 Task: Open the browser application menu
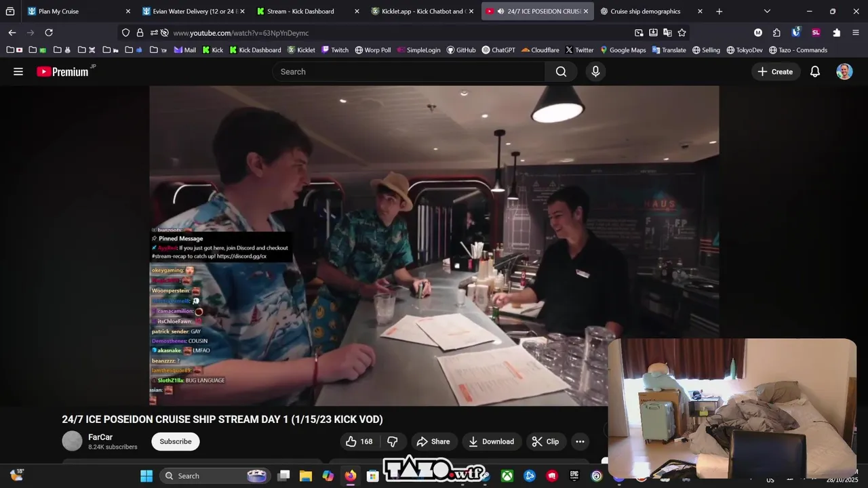(856, 33)
